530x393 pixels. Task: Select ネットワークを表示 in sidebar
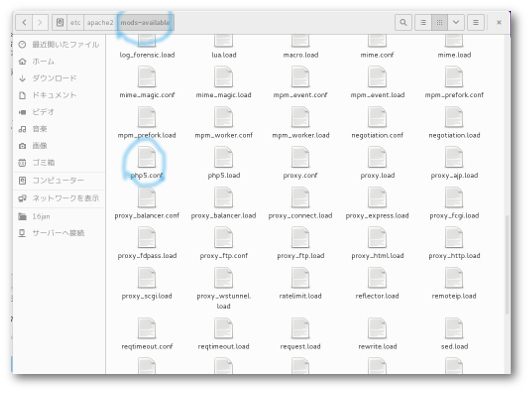[59, 198]
